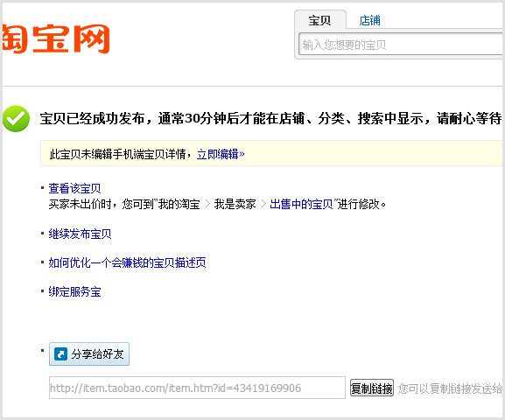Click the blue share arrow icon
The image size is (505, 420).
click(60, 354)
